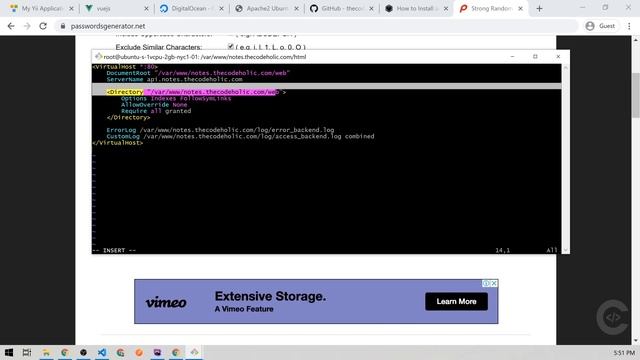
Task: Click the AllowOverride None line
Action: tap(154, 104)
